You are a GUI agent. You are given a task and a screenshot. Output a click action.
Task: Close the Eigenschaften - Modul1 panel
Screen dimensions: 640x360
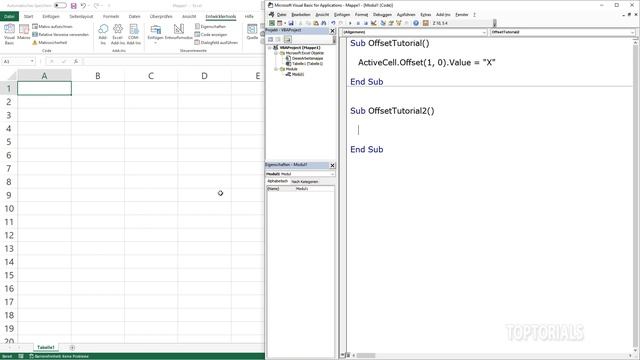click(x=332, y=165)
